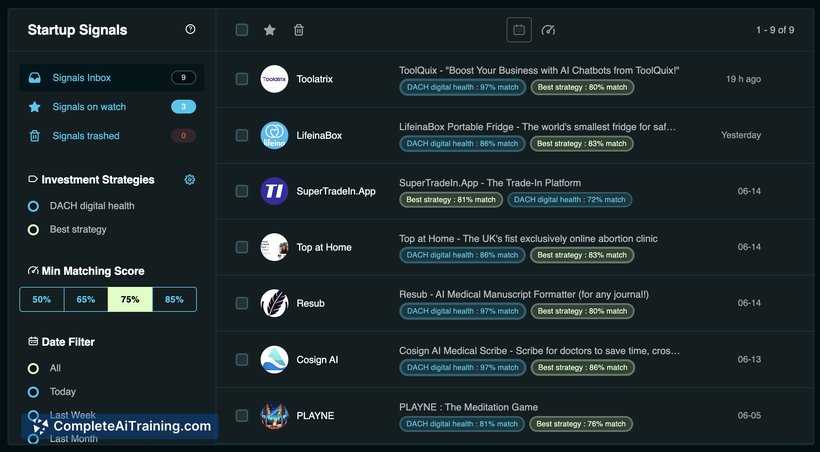Set min matching score to 65%
Viewport: 820px width, 452px height.
pos(86,299)
